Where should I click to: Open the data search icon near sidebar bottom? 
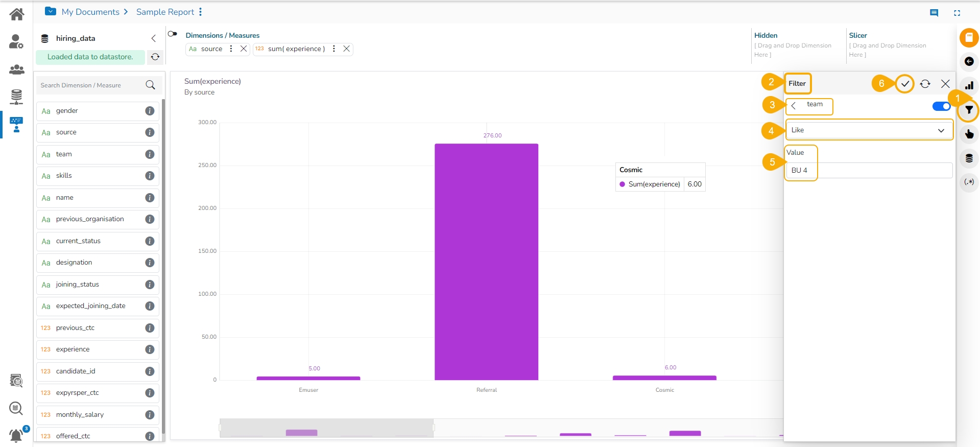pyautogui.click(x=16, y=381)
